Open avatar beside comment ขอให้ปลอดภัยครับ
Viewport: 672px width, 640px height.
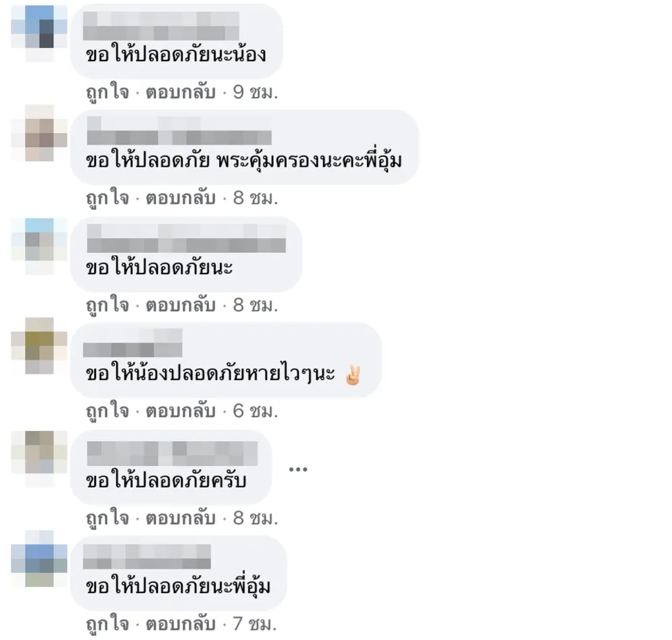point(39,458)
